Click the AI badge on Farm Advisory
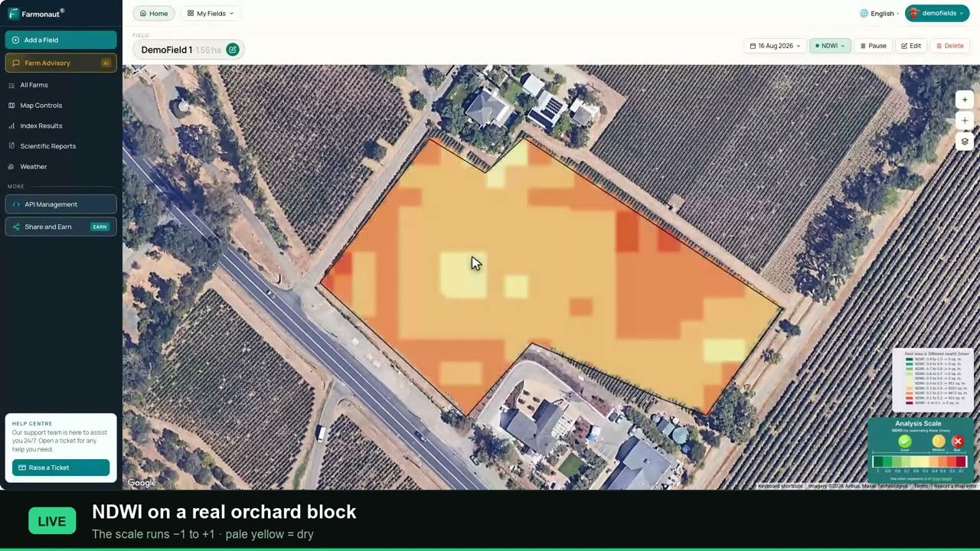980x551 pixels. [106, 63]
